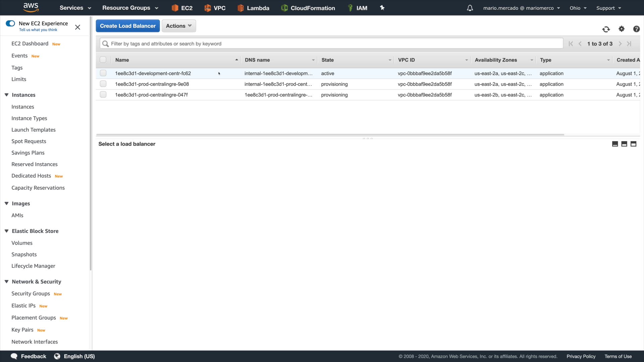Viewport: 644px width, 362px height.
Task: Open the Actions dropdown
Action: [178, 26]
